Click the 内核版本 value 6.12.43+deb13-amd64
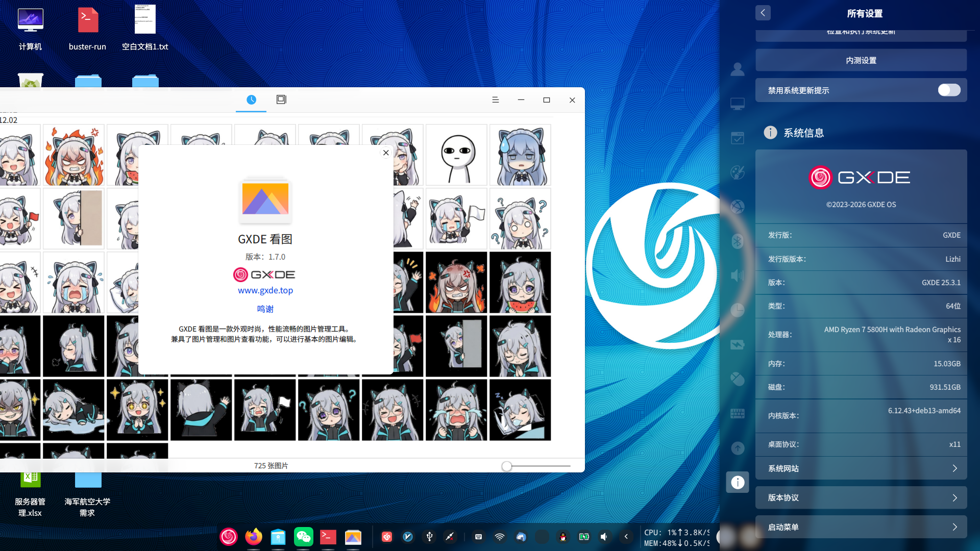980x551 pixels. [924, 411]
